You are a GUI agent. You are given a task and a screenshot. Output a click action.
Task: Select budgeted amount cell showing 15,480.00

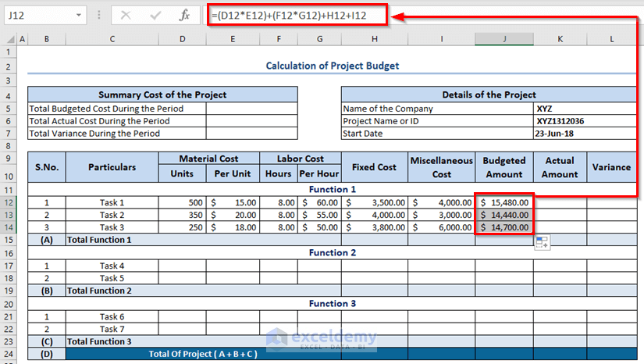(x=504, y=202)
